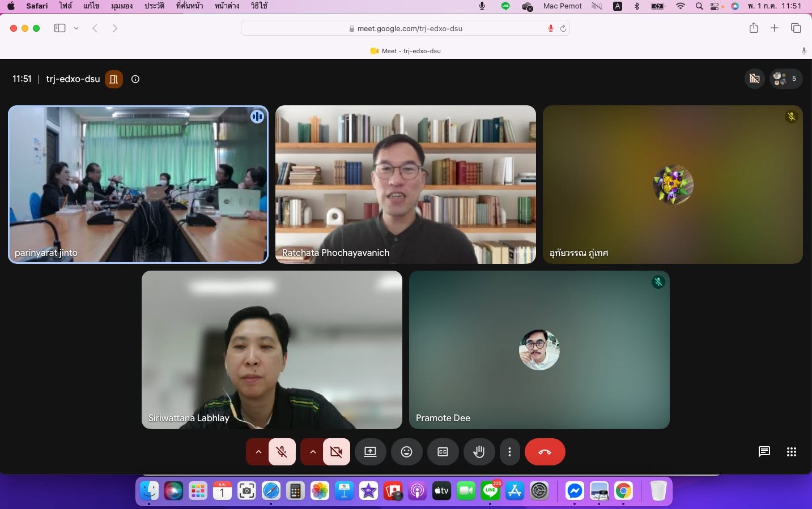The height and width of the screenshot is (509, 812).
Task: Click the meet.google.com address bar
Action: click(405, 28)
